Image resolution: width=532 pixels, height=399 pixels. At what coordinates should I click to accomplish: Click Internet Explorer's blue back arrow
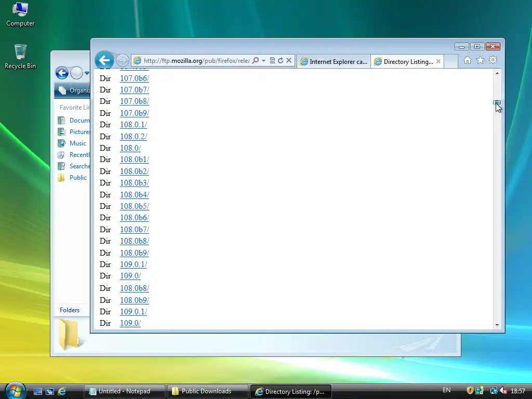click(x=104, y=60)
